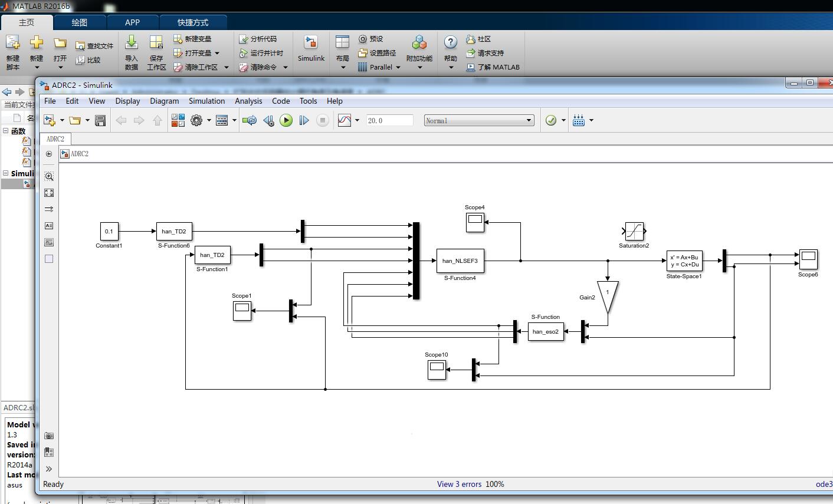The image size is (833, 504).
Task: Open the Code menu
Action: [x=281, y=101]
